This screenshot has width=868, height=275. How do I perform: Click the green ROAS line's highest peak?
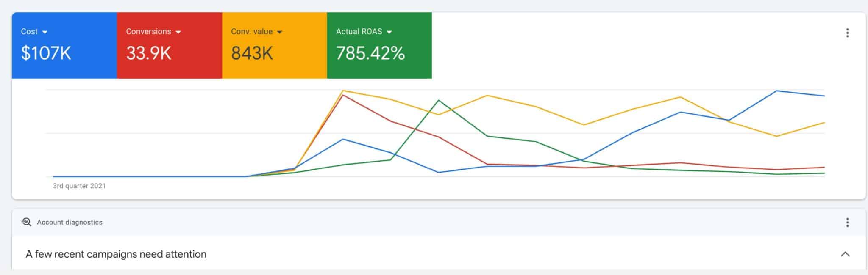point(439,100)
